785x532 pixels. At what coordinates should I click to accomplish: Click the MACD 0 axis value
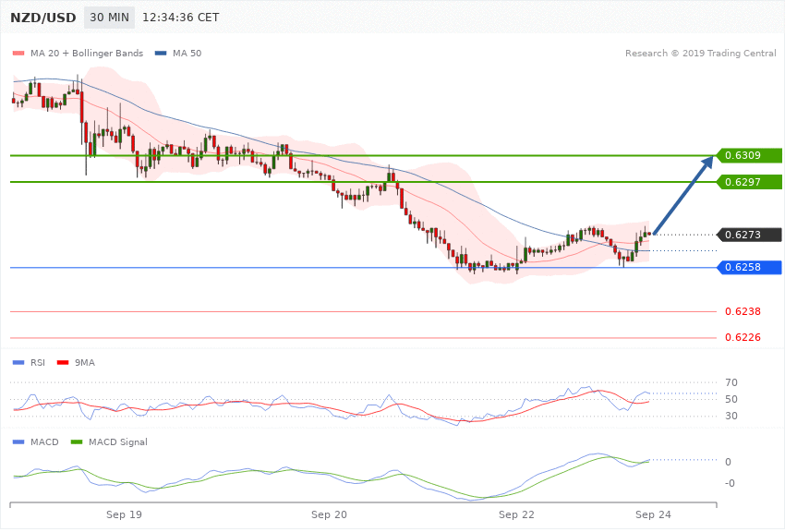[728, 463]
